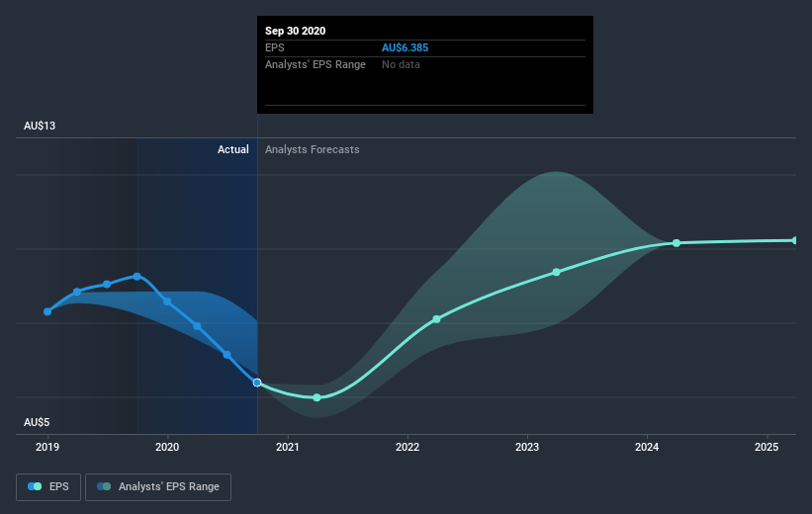Click the Actual section label
The width and height of the screenshot is (812, 514).
click(233, 149)
